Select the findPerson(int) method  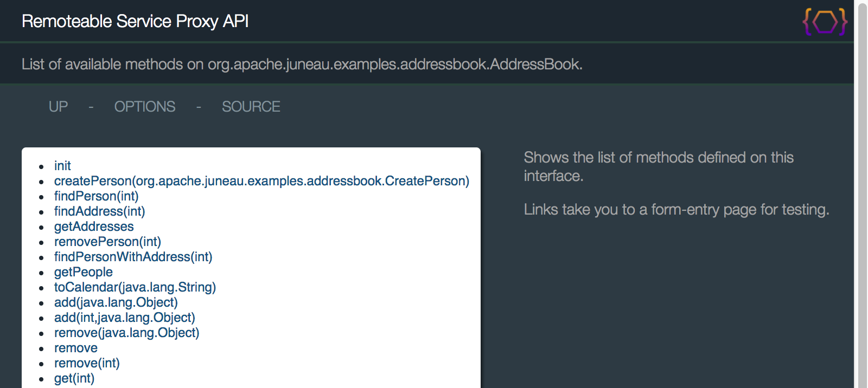96,196
